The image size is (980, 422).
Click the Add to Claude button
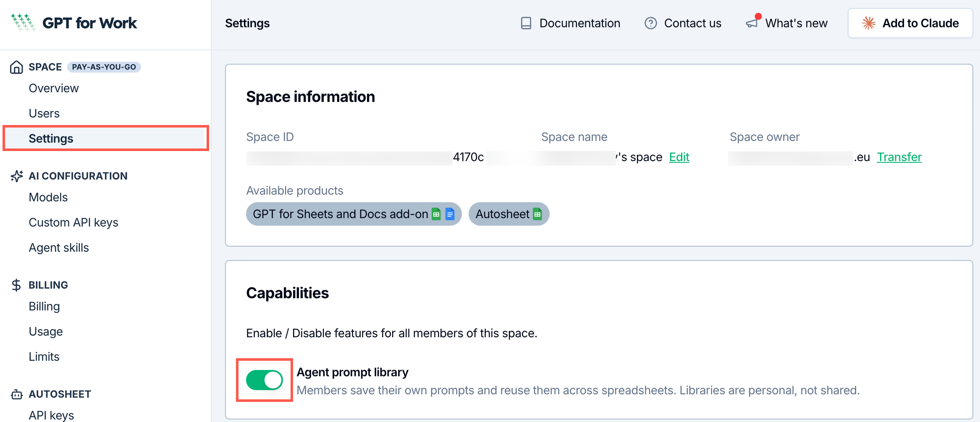tap(910, 23)
